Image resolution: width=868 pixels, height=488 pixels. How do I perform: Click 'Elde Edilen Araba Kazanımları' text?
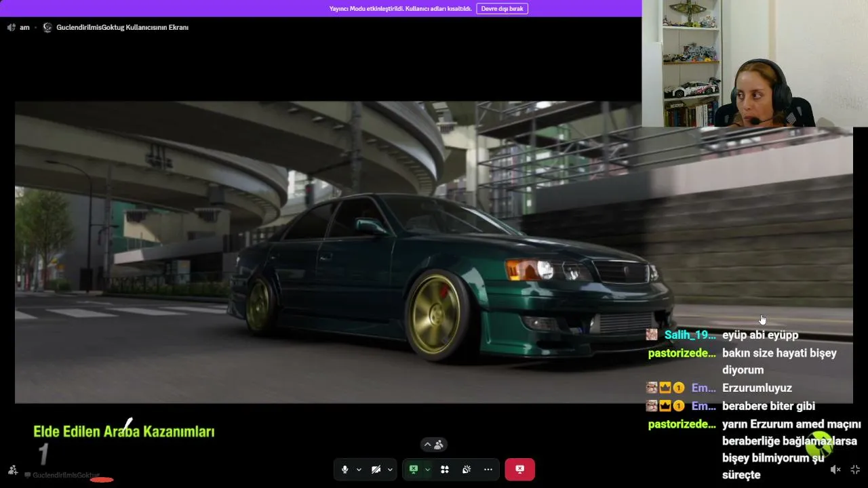coord(124,431)
